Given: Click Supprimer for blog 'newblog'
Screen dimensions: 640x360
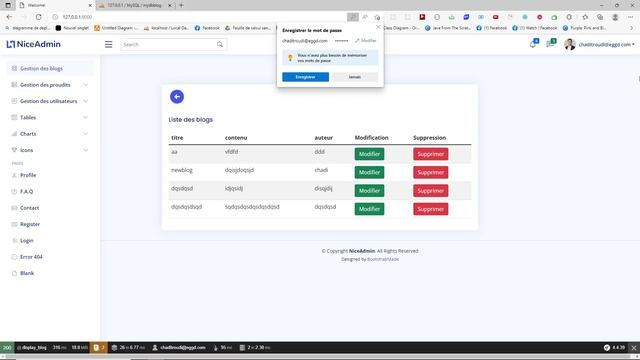Looking at the screenshot, I should pyautogui.click(x=431, y=172).
